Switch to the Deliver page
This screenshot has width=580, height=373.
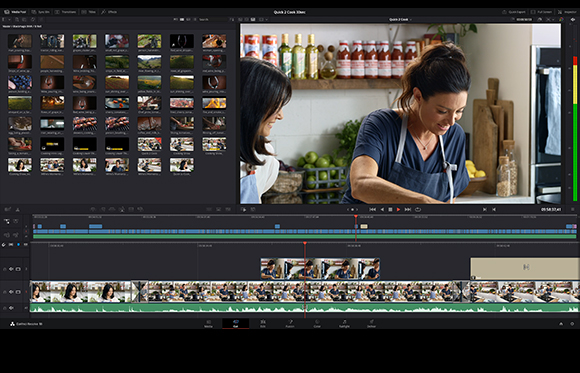[371, 323]
